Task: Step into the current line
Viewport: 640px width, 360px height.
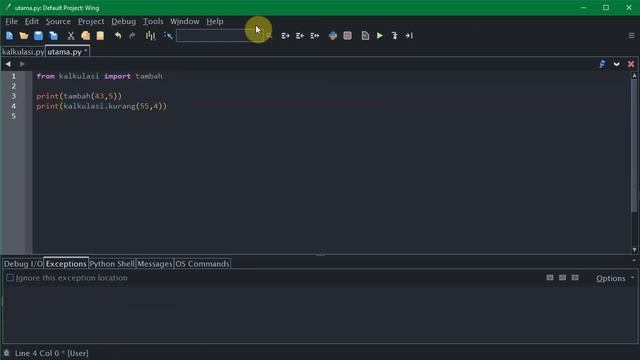Action: (394, 36)
